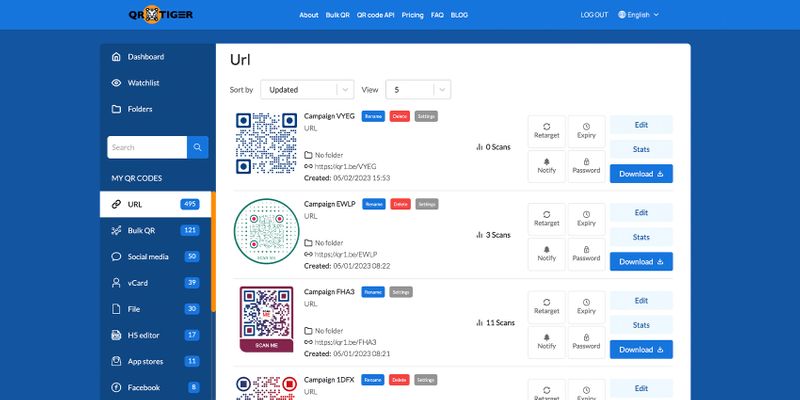This screenshot has height=400, width=800.
Task: Open Pricing in top navigation
Action: pyautogui.click(x=413, y=15)
